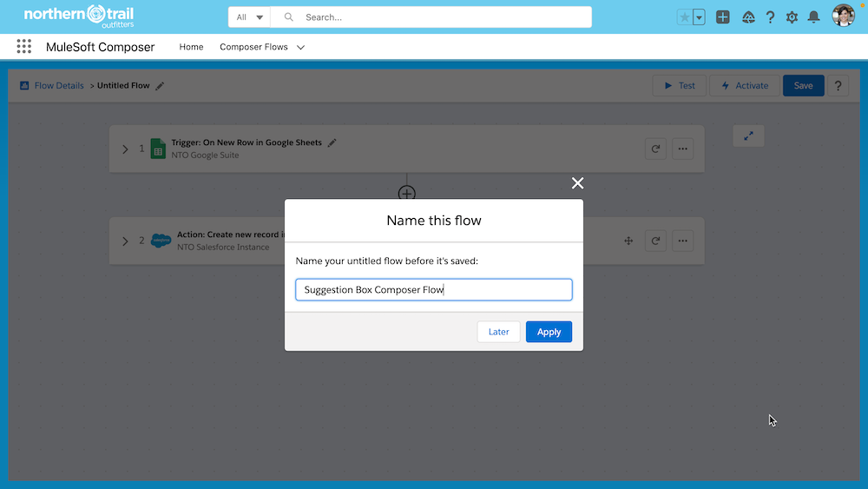The width and height of the screenshot is (868, 489).
Task: Click the Apply button
Action: (x=549, y=332)
